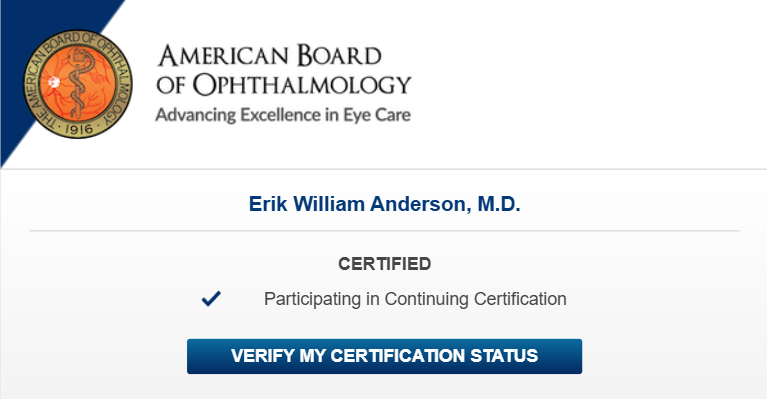Click the word "Anderson" in the heading
Viewport: 767px width, 399px height.
(x=418, y=204)
